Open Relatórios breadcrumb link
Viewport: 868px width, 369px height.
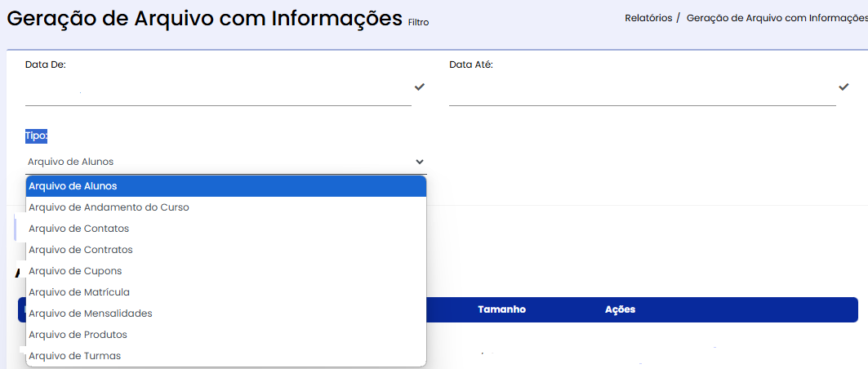coord(648,18)
